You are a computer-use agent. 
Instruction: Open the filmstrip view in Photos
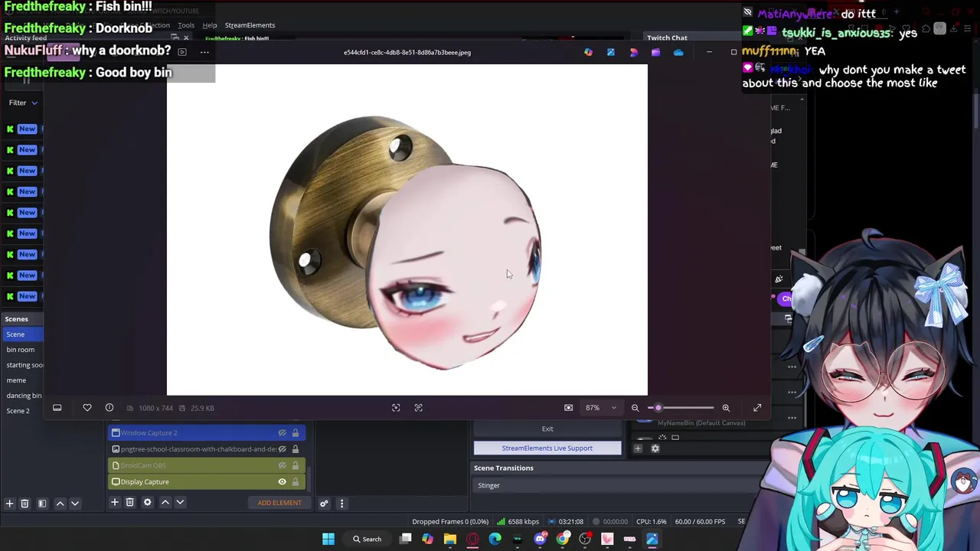click(x=57, y=408)
